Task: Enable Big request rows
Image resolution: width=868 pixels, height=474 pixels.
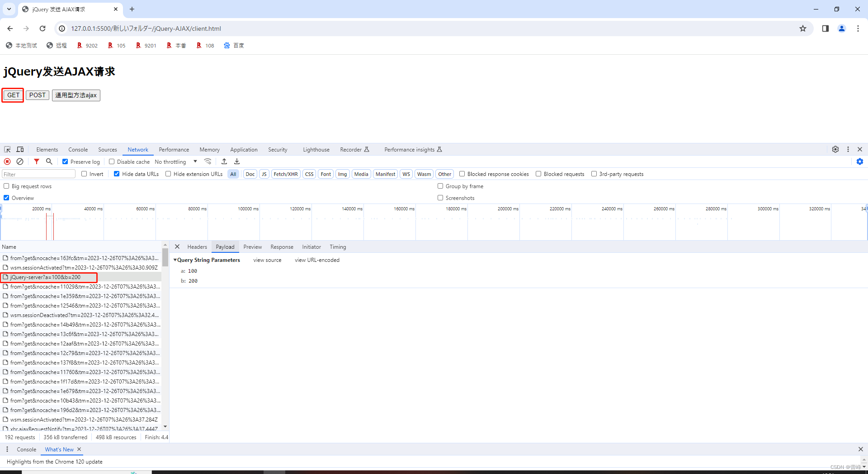Action: [6, 186]
